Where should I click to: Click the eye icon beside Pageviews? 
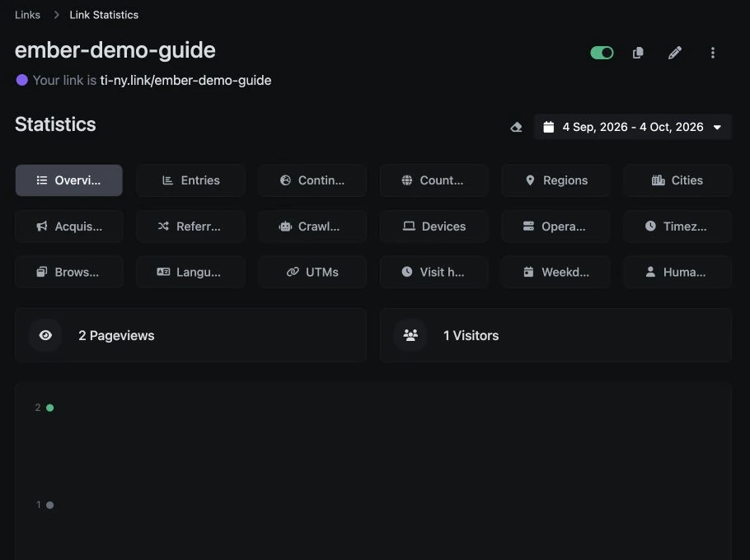(45, 335)
